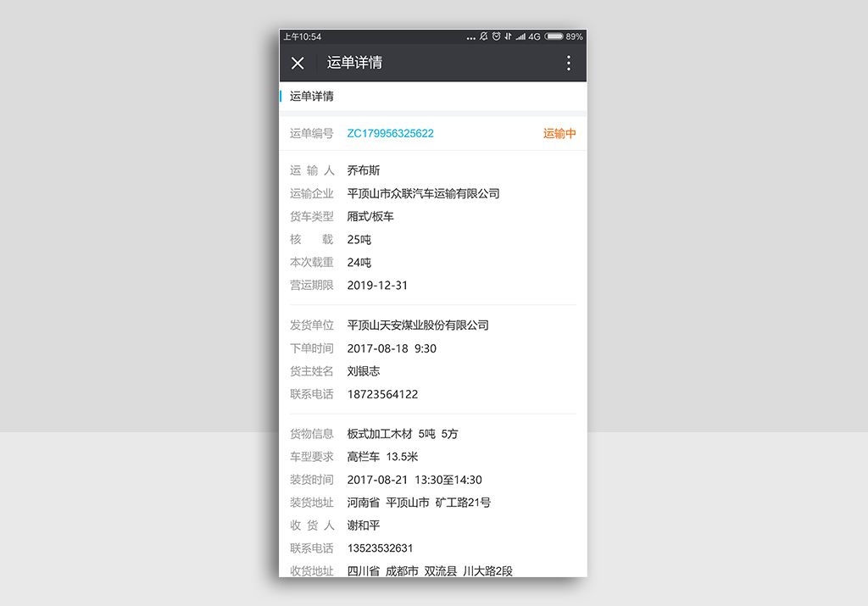Tap the order time 2017-08-18 9:30

pos(392,348)
